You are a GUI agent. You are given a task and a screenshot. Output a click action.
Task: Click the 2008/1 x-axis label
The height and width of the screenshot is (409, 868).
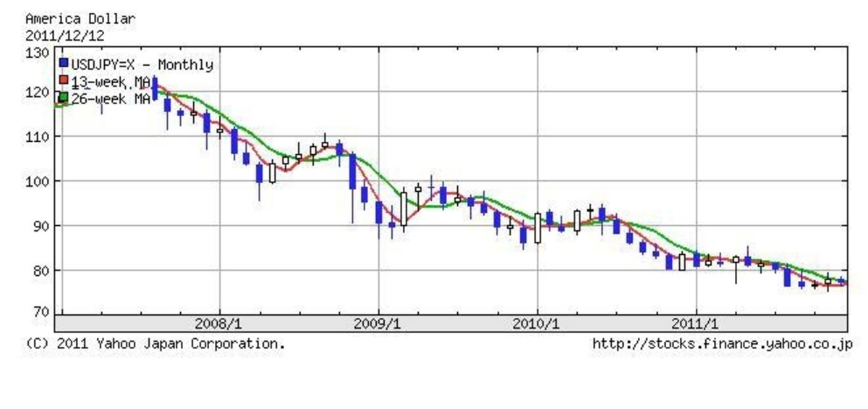219,324
